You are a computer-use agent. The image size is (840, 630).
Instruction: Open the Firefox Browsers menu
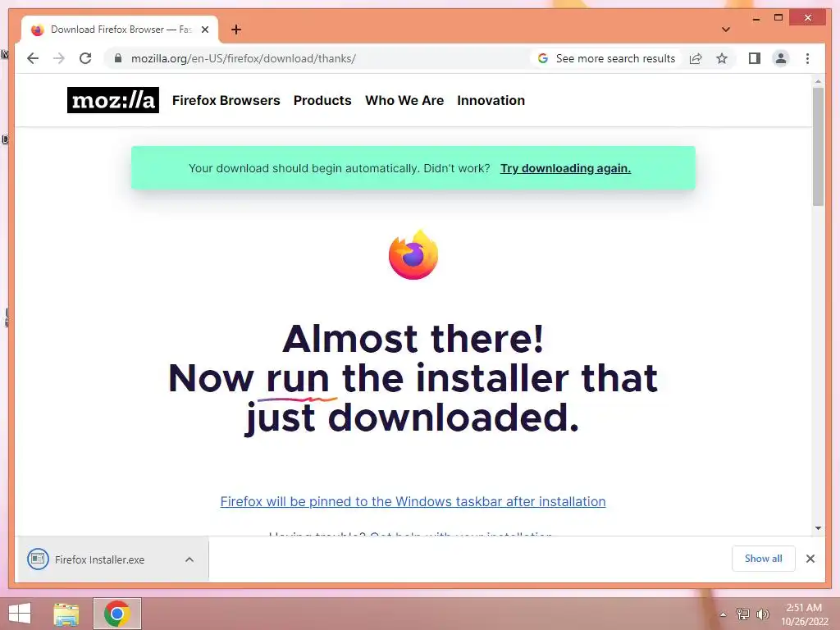pos(226,100)
